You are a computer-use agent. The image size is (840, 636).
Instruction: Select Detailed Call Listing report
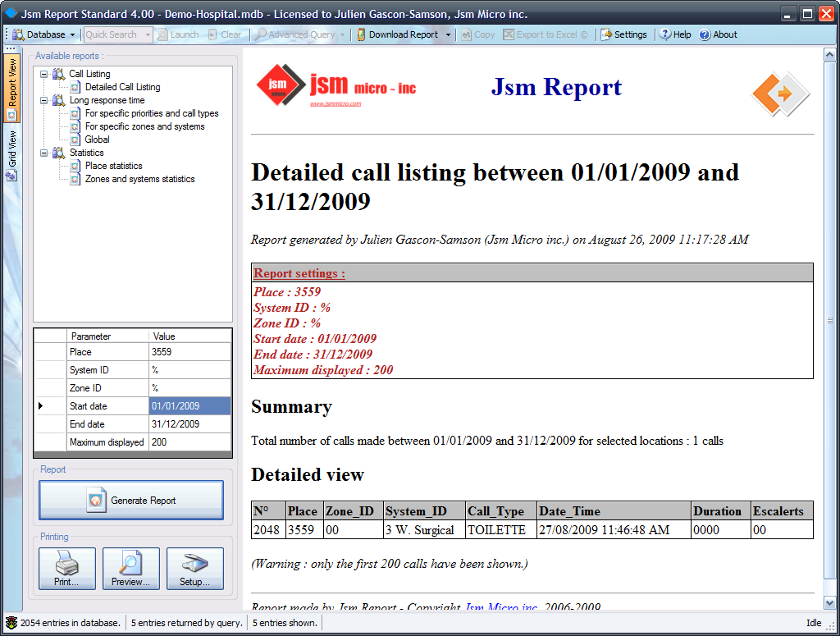pos(123,87)
